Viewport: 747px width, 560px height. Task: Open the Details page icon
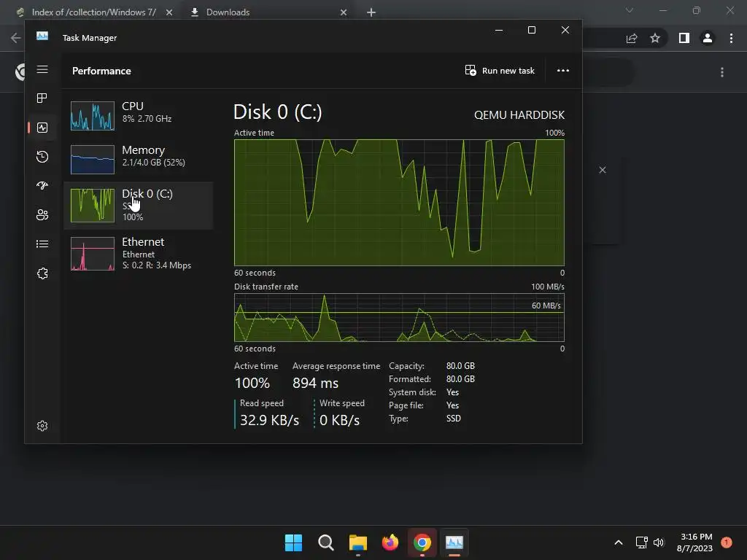pyautogui.click(x=42, y=244)
